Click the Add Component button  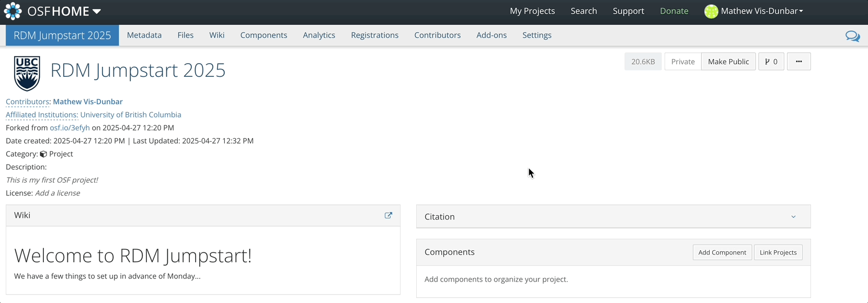point(722,252)
